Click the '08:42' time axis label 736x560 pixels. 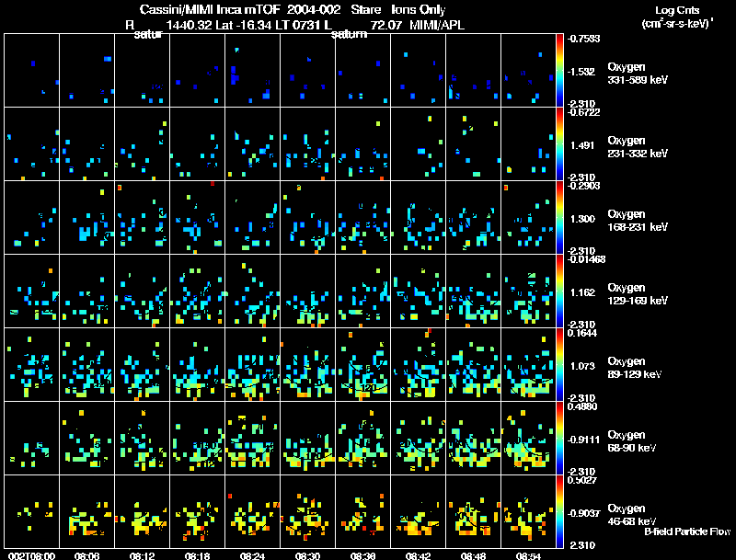coord(418,555)
